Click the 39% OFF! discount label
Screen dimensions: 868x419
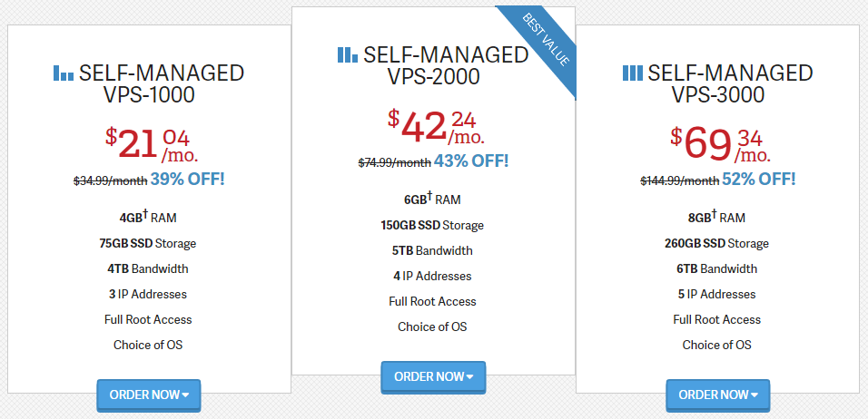click(x=187, y=180)
